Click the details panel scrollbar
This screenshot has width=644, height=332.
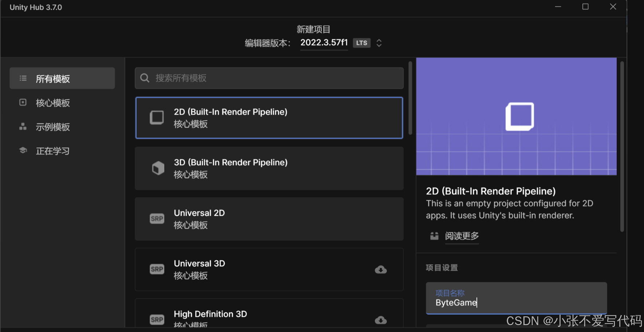coord(622,146)
